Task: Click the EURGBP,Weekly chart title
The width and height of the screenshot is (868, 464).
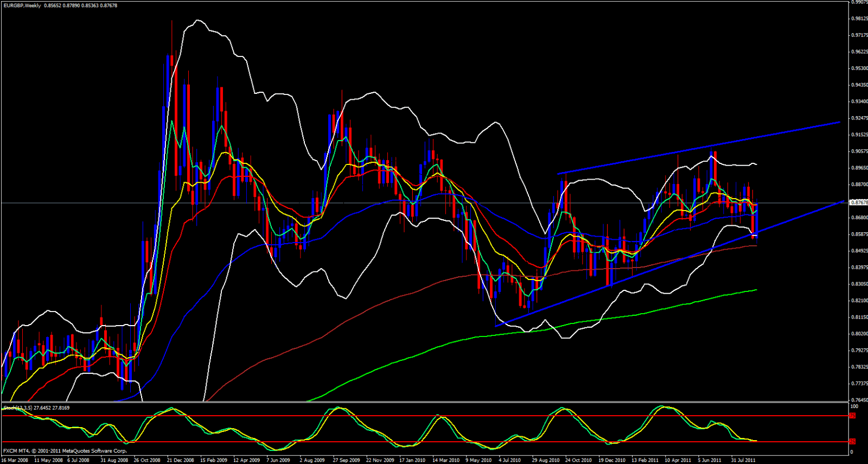Action: coord(22,5)
